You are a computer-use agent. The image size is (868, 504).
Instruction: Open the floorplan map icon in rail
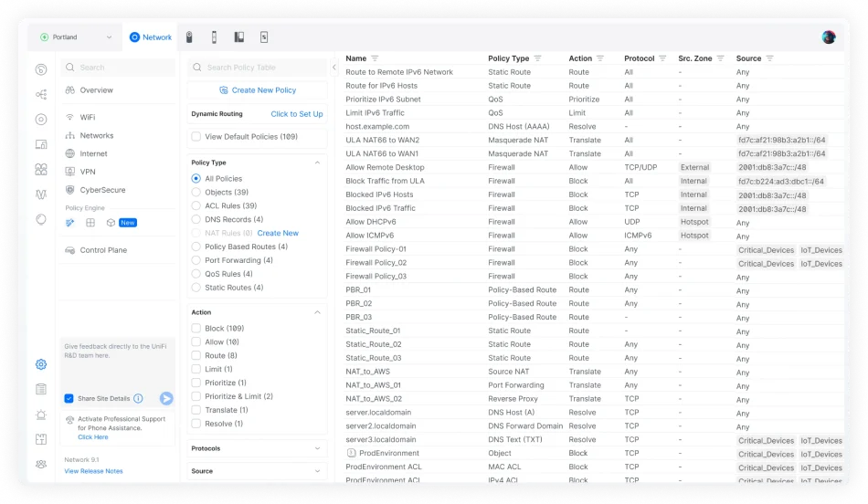41,439
